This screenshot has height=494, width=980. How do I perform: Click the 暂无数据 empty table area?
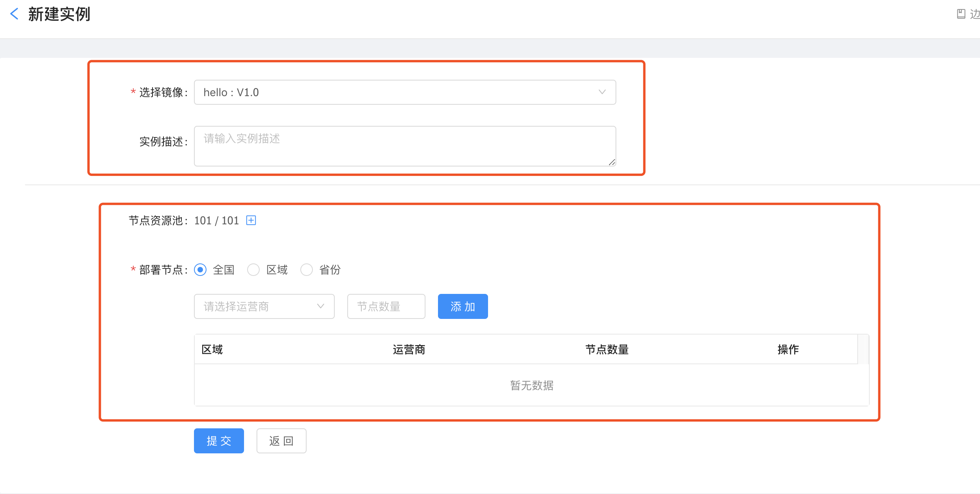[531, 385]
